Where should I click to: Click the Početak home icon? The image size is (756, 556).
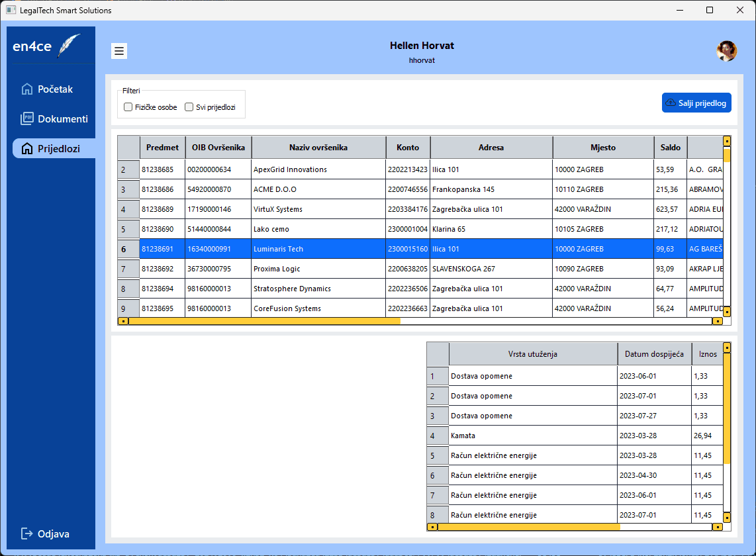(x=27, y=89)
